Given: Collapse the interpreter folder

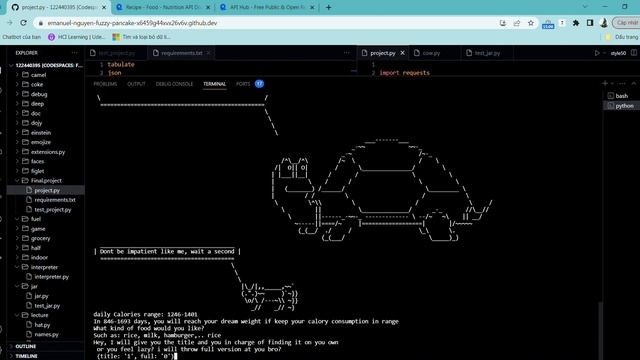Looking at the screenshot, I should click(x=46, y=267).
